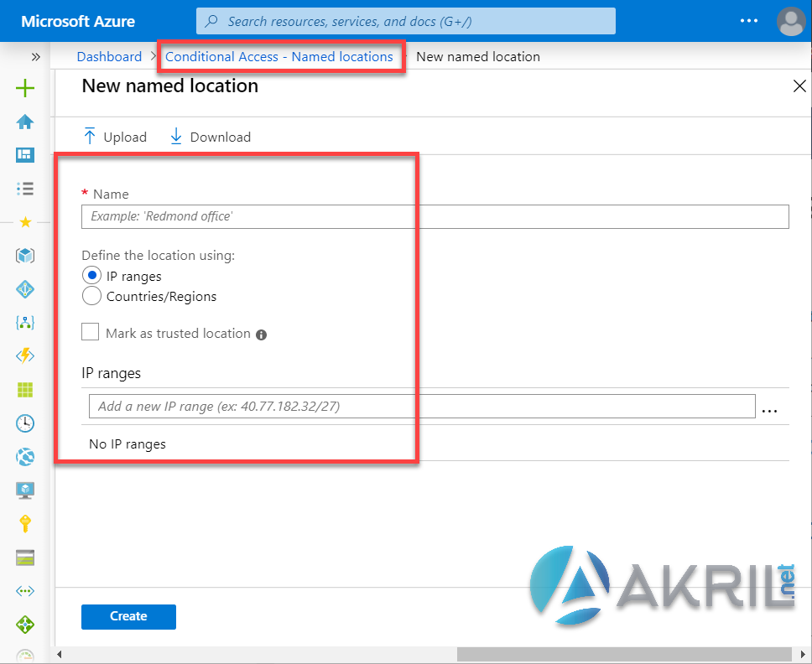Open the Home icon in sidebar
The width and height of the screenshot is (812, 664).
click(25, 122)
